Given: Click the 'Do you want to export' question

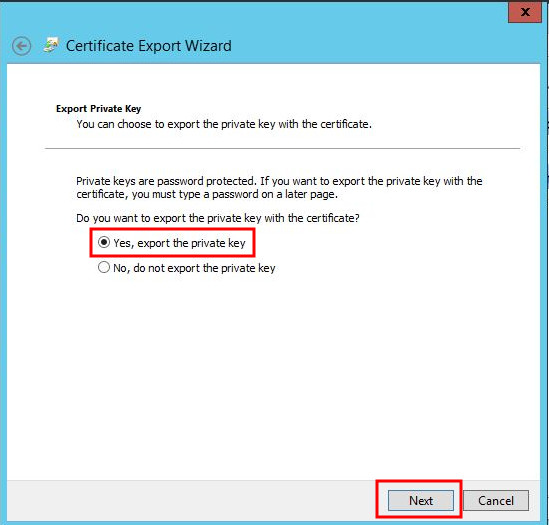Looking at the screenshot, I should click(x=218, y=218).
